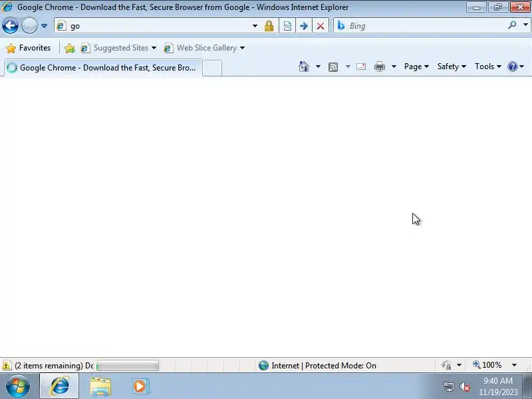Open Windows Explorer folder taskbar icon
Viewport: 532px width, 399px height.
point(100,386)
